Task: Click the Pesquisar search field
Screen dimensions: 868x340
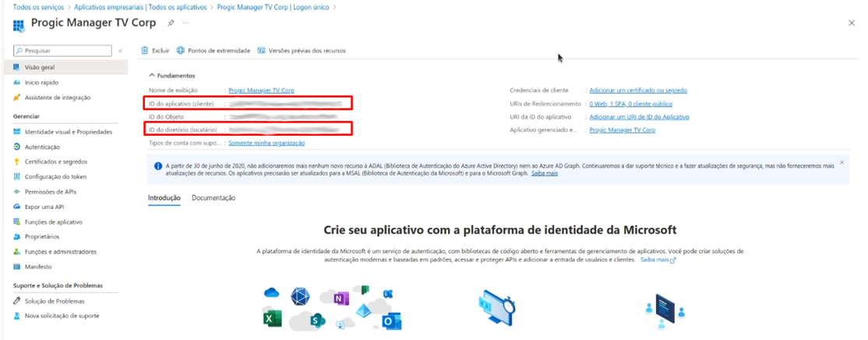Action: (x=63, y=51)
